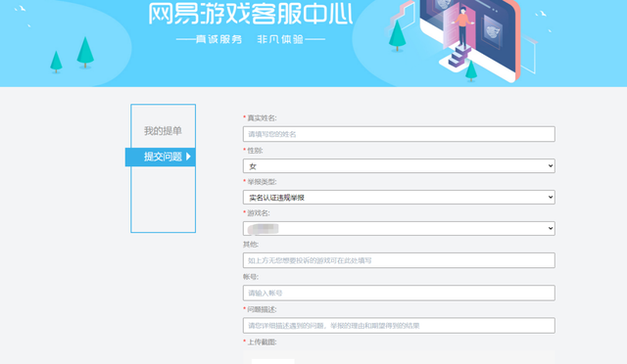Click the large green tree in the left of banner

(x=85, y=52)
